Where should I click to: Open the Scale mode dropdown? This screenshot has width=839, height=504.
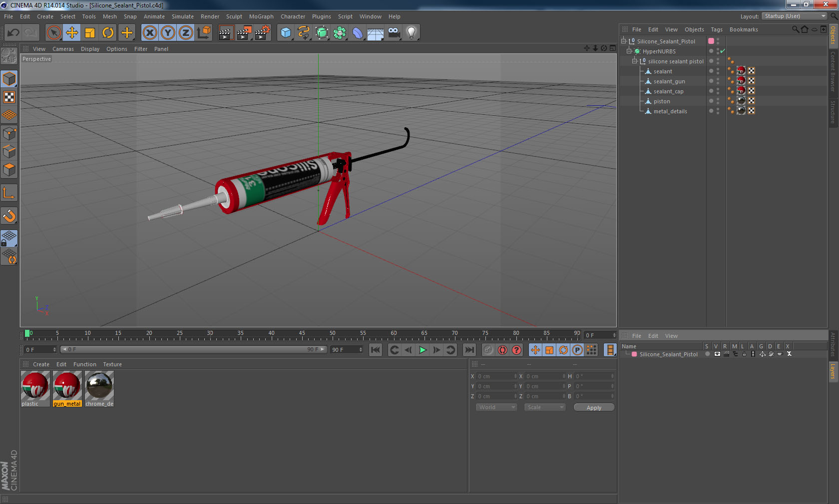545,407
